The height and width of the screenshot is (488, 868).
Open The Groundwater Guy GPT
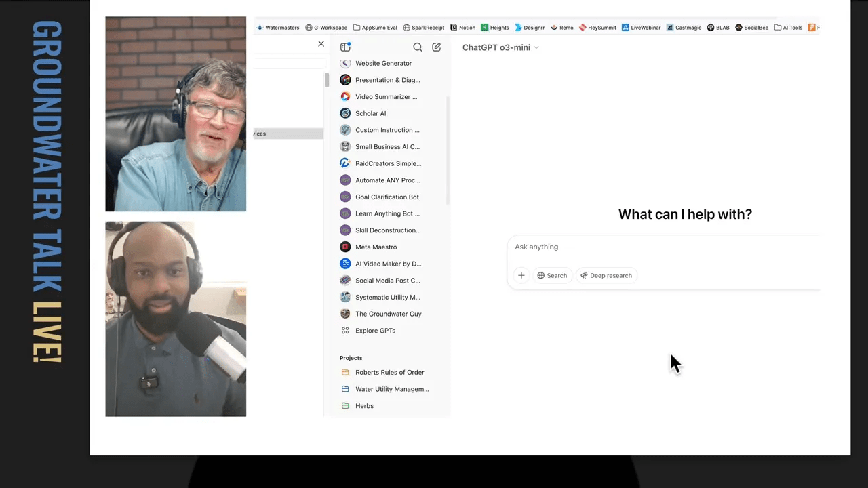point(388,314)
